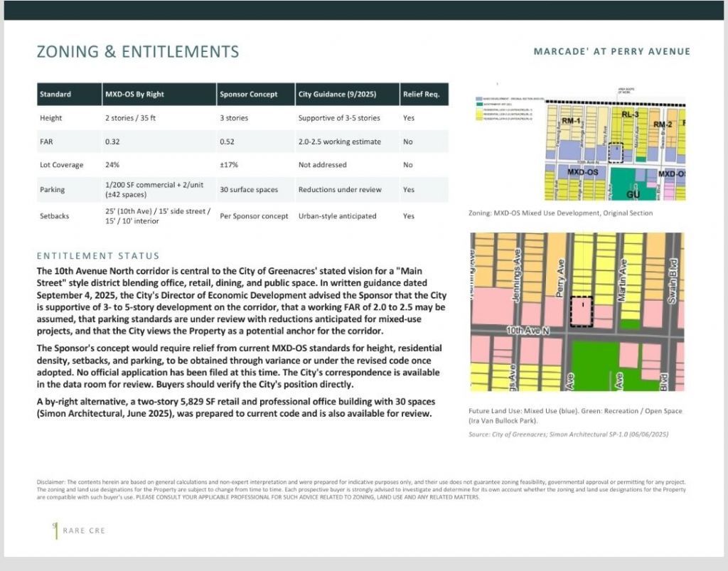The height and width of the screenshot is (571, 728).
Task: Click the 10th Ave N street label
Action: pos(528,331)
